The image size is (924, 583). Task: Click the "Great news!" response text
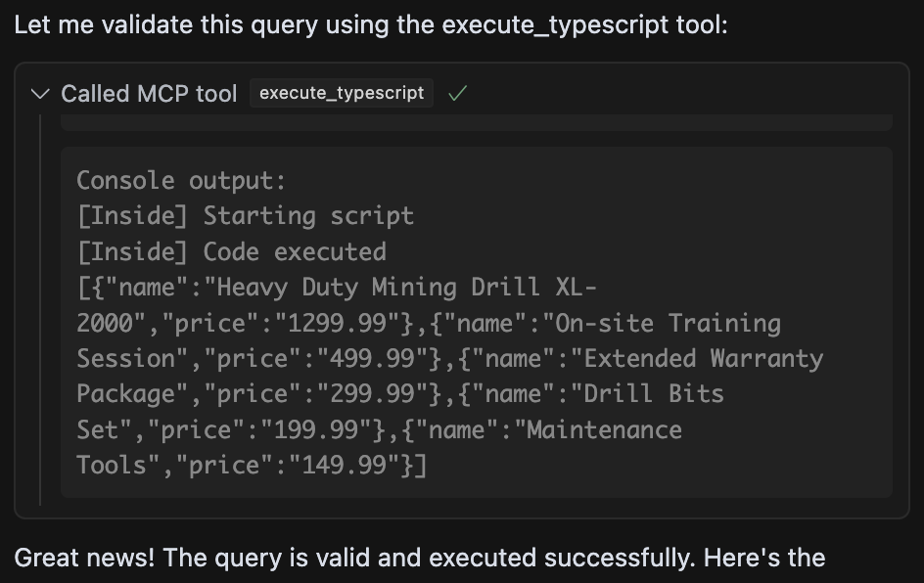(419, 559)
